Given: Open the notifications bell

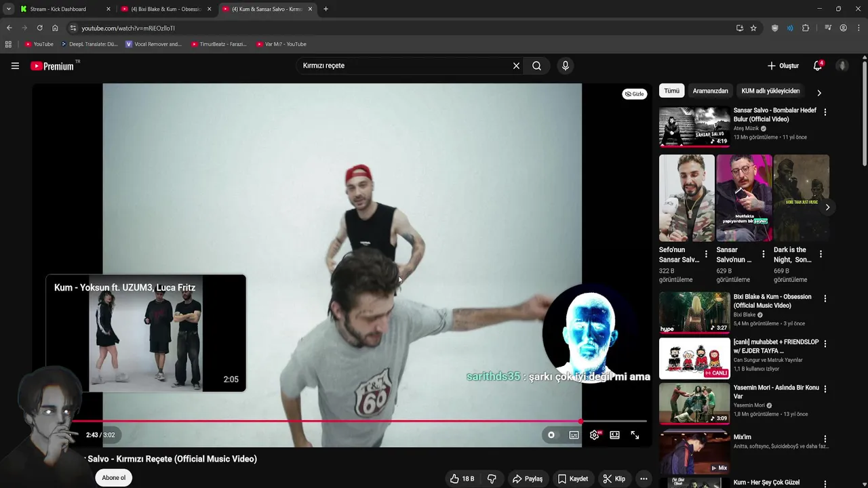Looking at the screenshot, I should pos(818,66).
